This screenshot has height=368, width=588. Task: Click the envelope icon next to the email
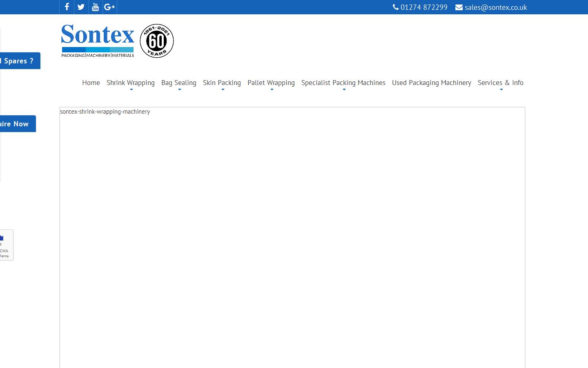458,7
